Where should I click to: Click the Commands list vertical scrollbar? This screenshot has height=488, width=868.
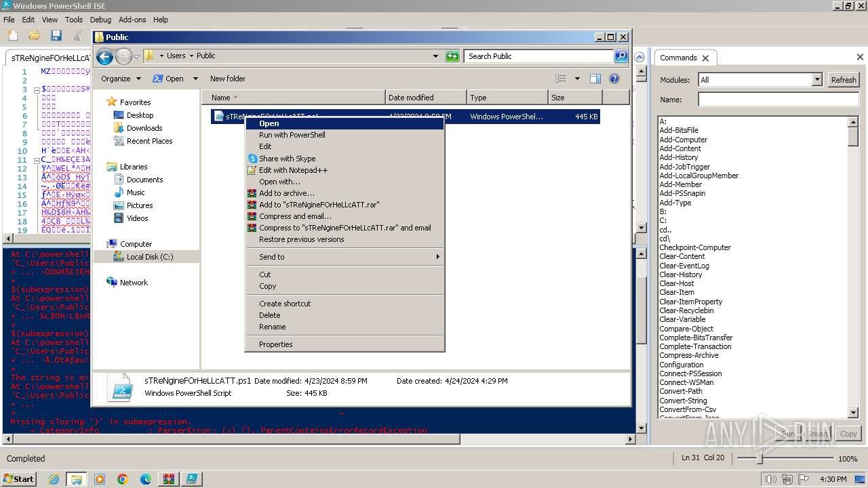pos(853,267)
